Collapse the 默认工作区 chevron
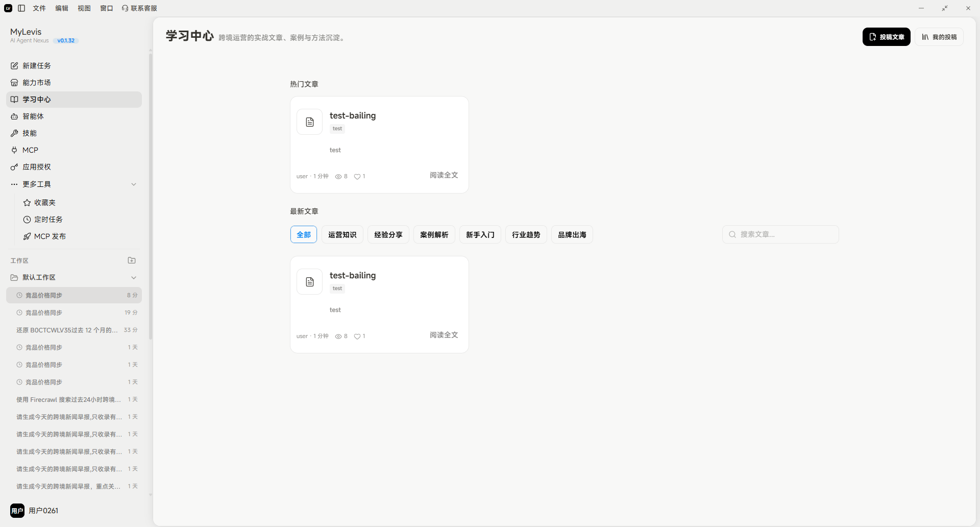 pos(134,278)
